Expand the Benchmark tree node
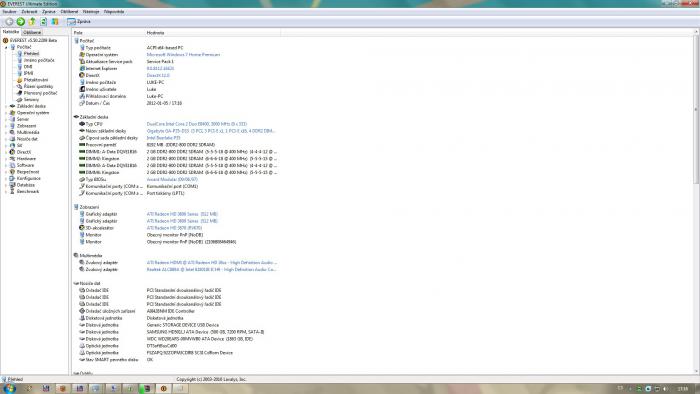Screen dimensions: 700x394 click(x=6, y=191)
